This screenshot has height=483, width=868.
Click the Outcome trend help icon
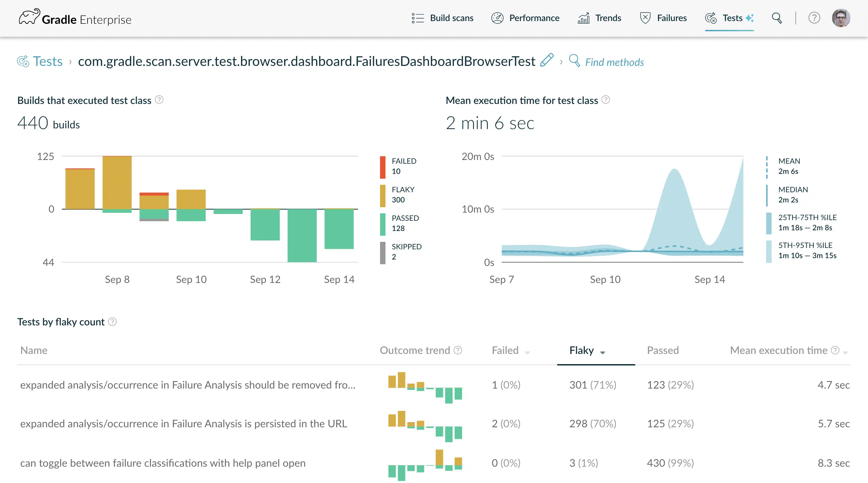[458, 350]
